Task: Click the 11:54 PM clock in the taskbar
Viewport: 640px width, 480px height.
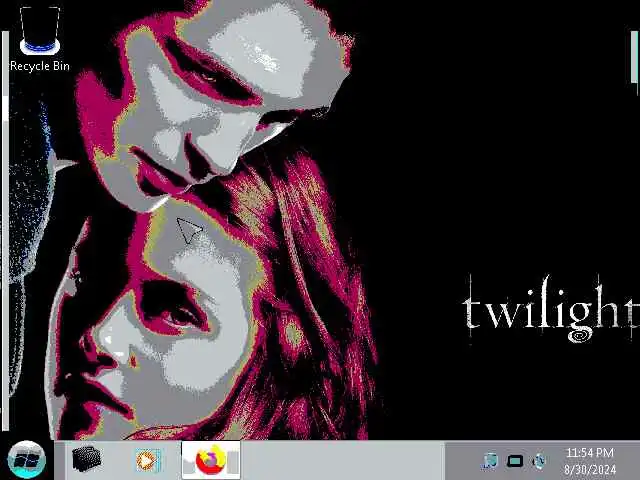Action: [x=590, y=453]
